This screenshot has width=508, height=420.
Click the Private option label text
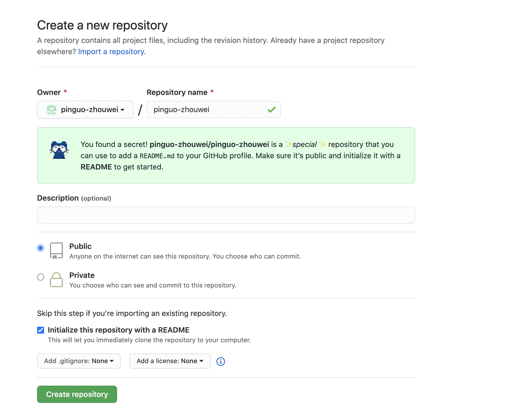coord(82,275)
